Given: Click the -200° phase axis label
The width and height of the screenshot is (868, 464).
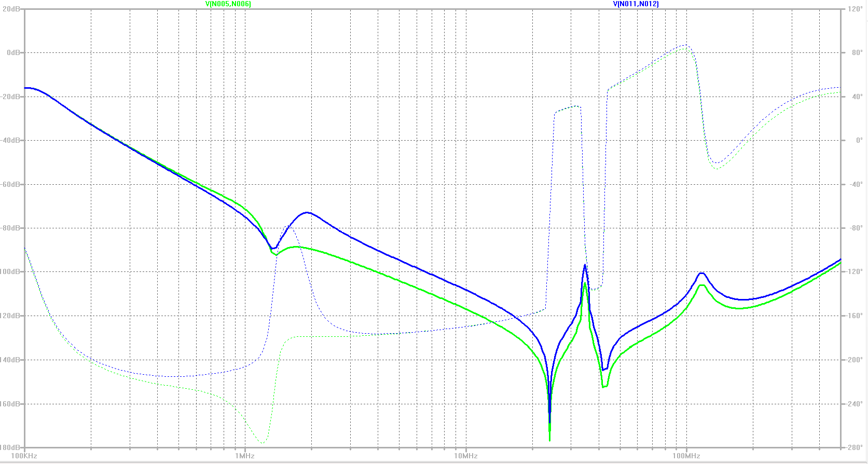Looking at the screenshot, I should tap(855, 360).
